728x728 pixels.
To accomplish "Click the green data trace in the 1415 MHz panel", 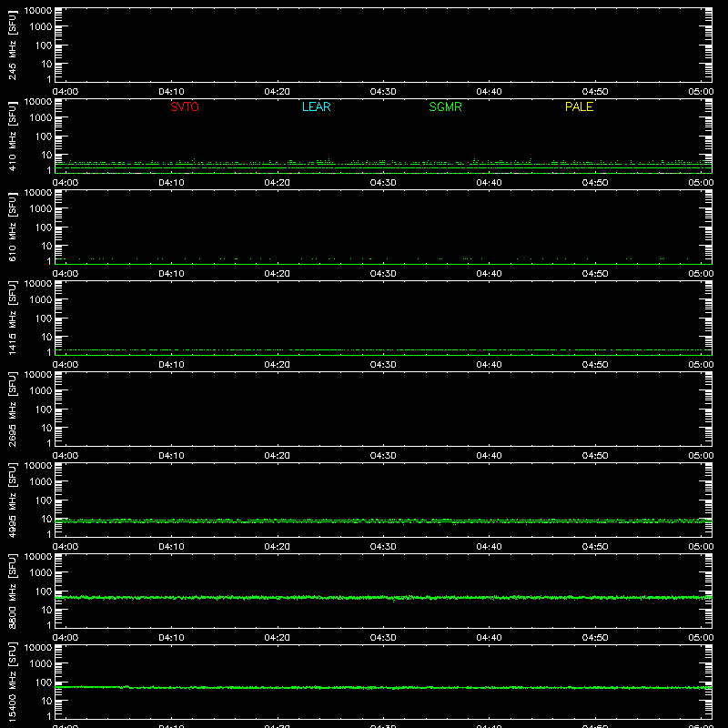I will 383,350.
